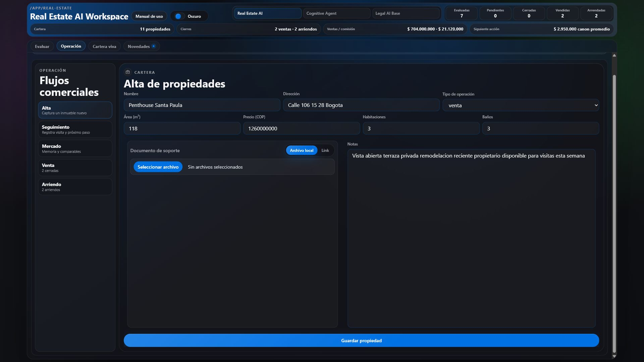Click Guardar propiedad button
Viewport: 644px width, 362px height.
(361, 341)
